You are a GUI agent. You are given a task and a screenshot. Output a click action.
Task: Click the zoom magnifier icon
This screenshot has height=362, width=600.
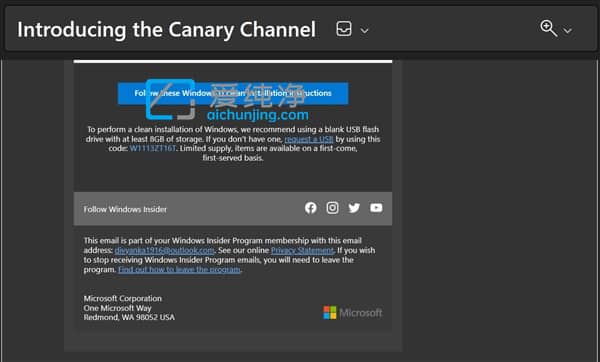click(548, 28)
